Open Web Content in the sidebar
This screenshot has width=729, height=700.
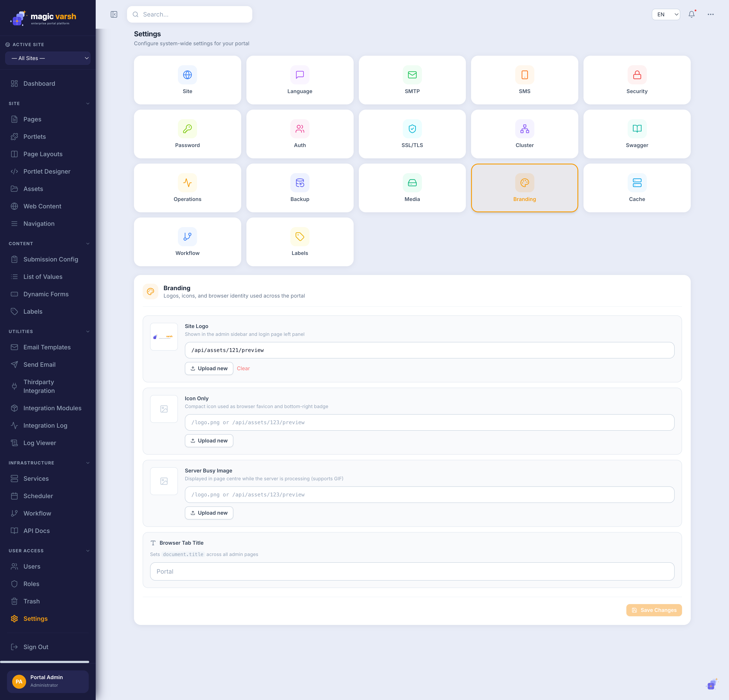point(48,206)
